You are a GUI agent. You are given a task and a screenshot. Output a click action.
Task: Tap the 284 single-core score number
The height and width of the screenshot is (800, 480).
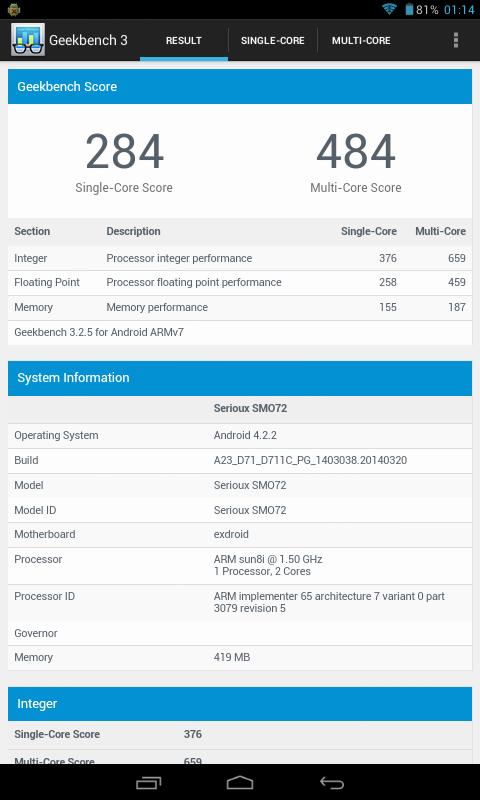124,152
